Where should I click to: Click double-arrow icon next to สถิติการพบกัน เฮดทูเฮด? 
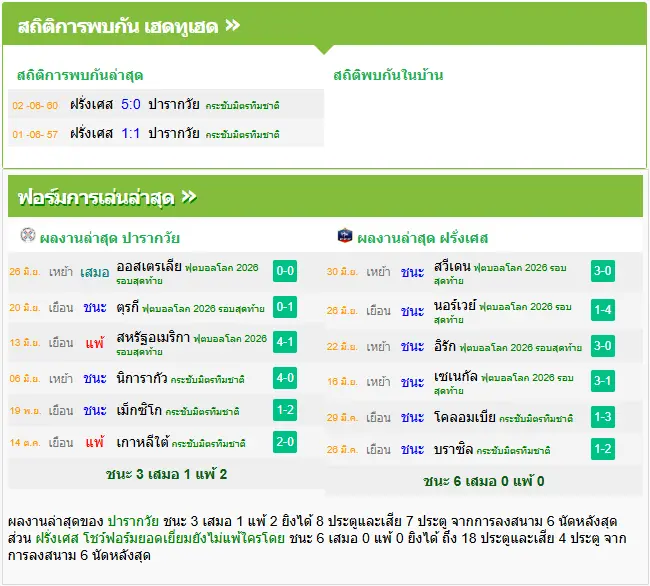point(233,25)
